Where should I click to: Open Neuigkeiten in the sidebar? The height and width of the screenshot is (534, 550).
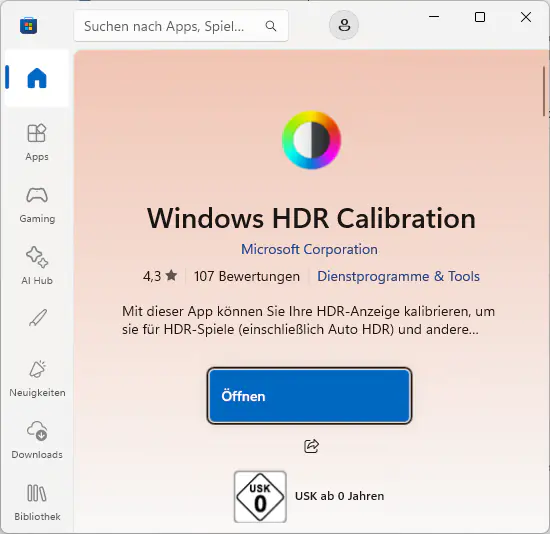[37, 378]
